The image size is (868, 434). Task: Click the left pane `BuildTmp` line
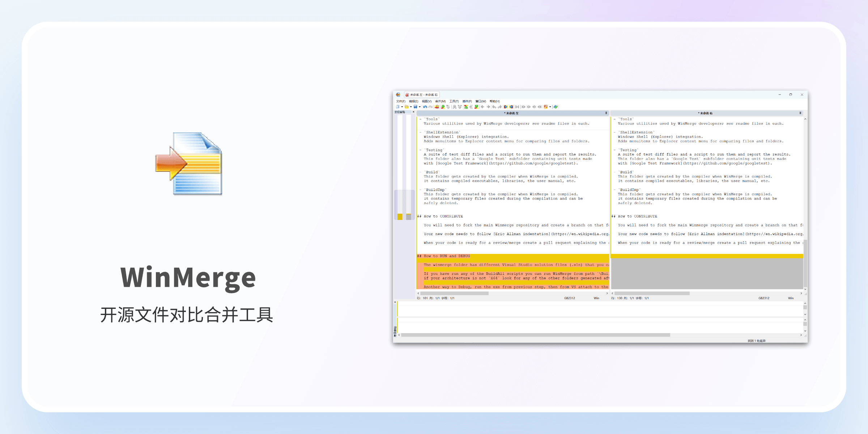[435, 190]
